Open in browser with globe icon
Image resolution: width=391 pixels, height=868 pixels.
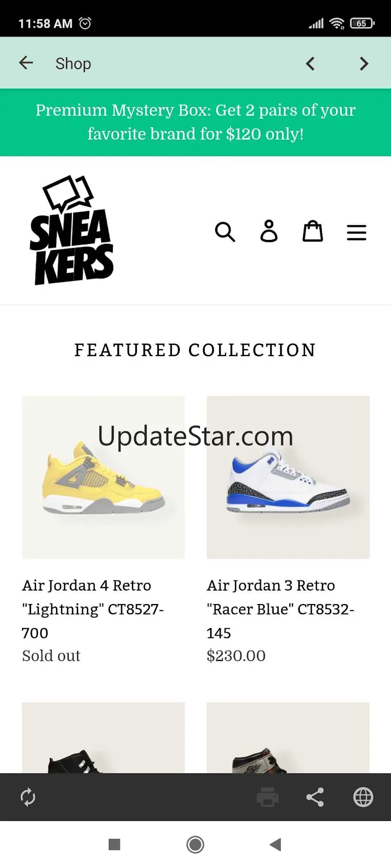click(x=363, y=797)
